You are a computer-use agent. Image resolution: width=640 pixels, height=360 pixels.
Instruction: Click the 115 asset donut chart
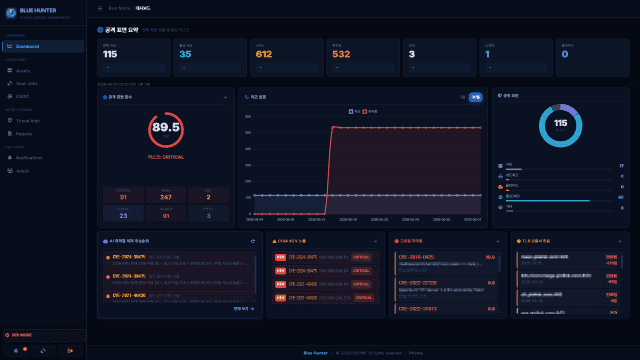(x=560, y=126)
